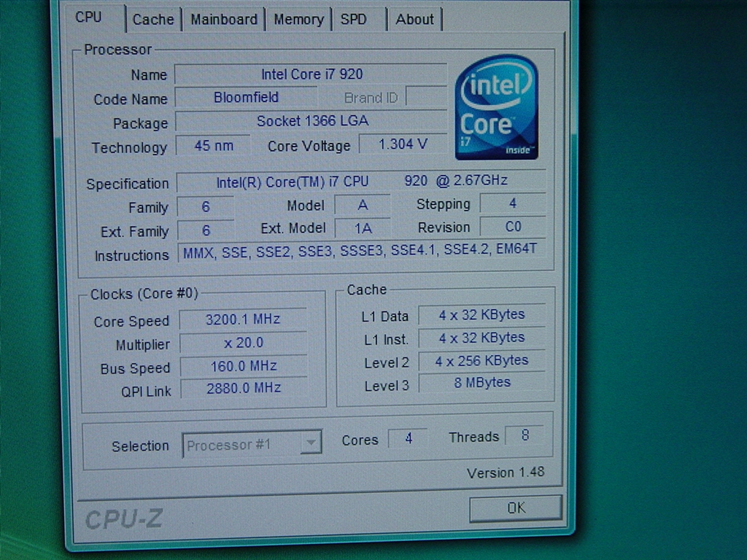
Task: Select the CPU tab
Action: pos(89,17)
